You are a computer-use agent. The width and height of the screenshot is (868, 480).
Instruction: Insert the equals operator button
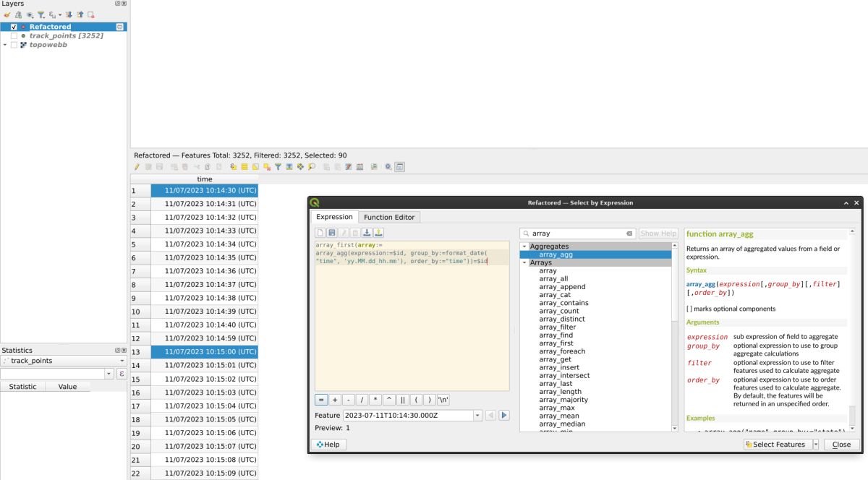tap(321, 400)
